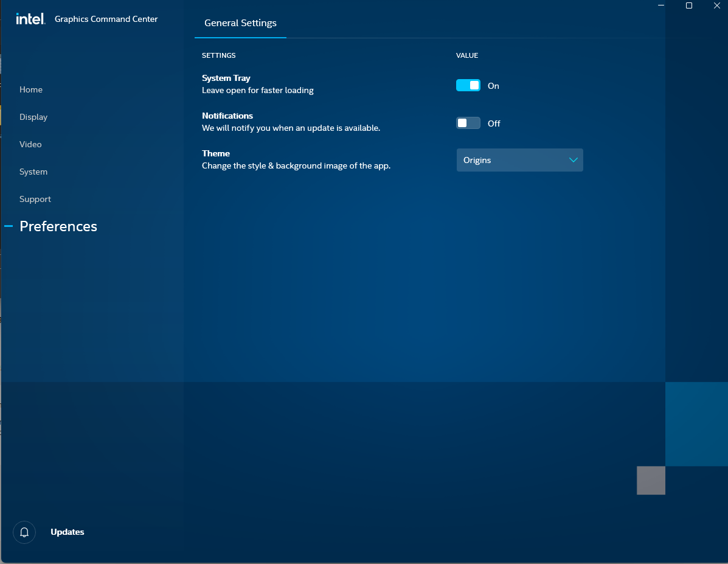Navigate to Home in the sidebar
The image size is (728, 564).
(x=30, y=89)
